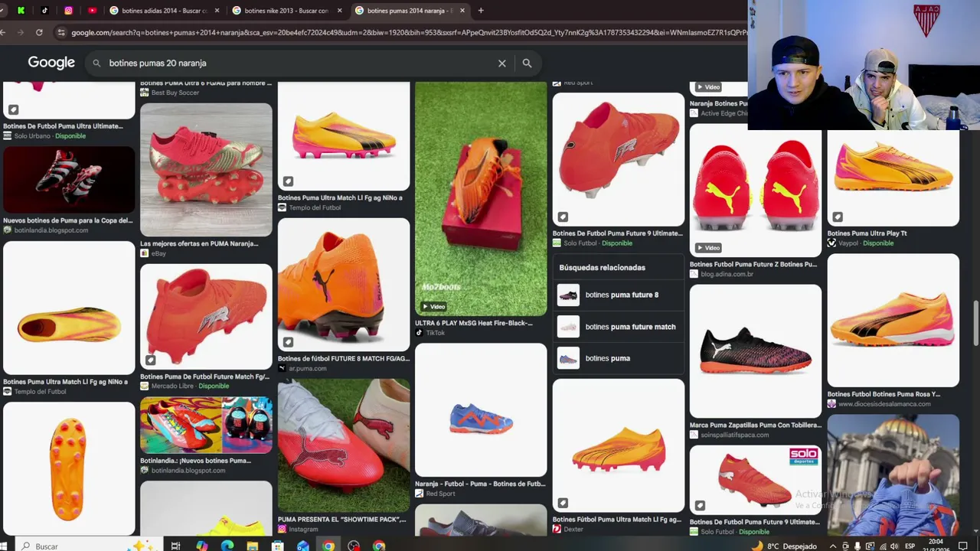The height and width of the screenshot is (551, 980).
Task: Open 'Marca Puma Zapatillas Puma Con Tobillera' result
Action: (x=756, y=425)
